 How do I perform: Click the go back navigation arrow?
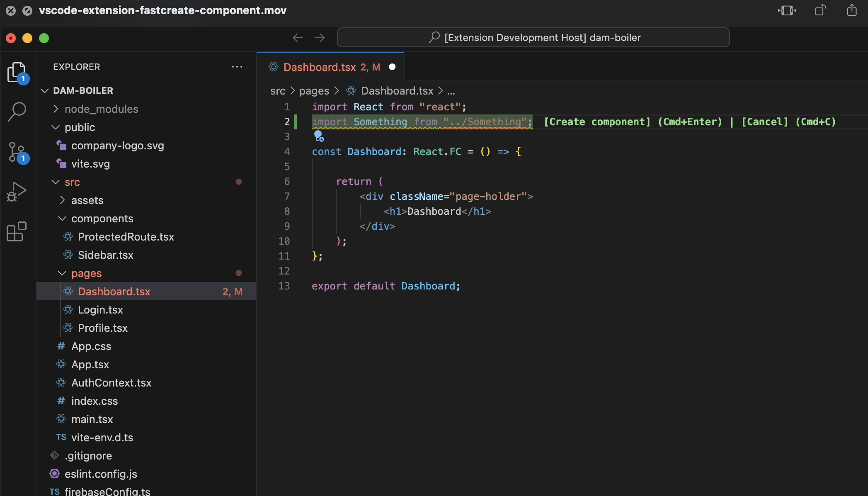coord(298,38)
